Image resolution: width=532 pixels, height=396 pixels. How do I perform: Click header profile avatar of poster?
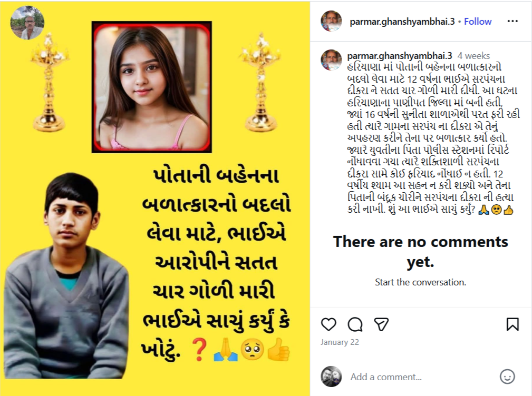tap(331, 21)
